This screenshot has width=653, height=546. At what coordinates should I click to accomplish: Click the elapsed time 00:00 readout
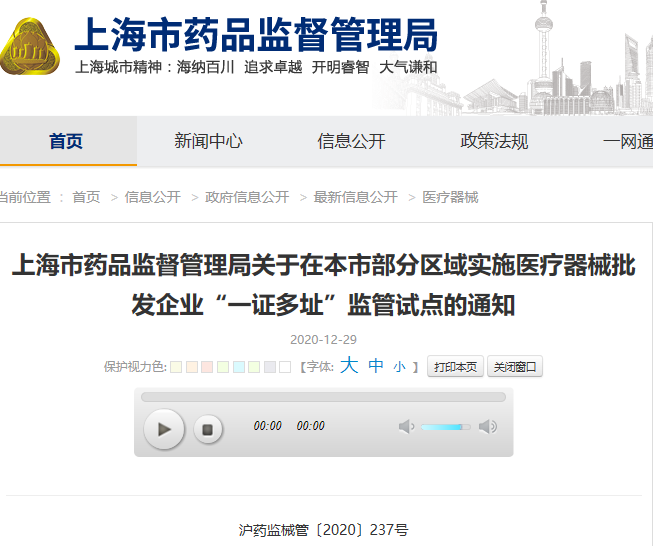pyautogui.click(x=267, y=426)
